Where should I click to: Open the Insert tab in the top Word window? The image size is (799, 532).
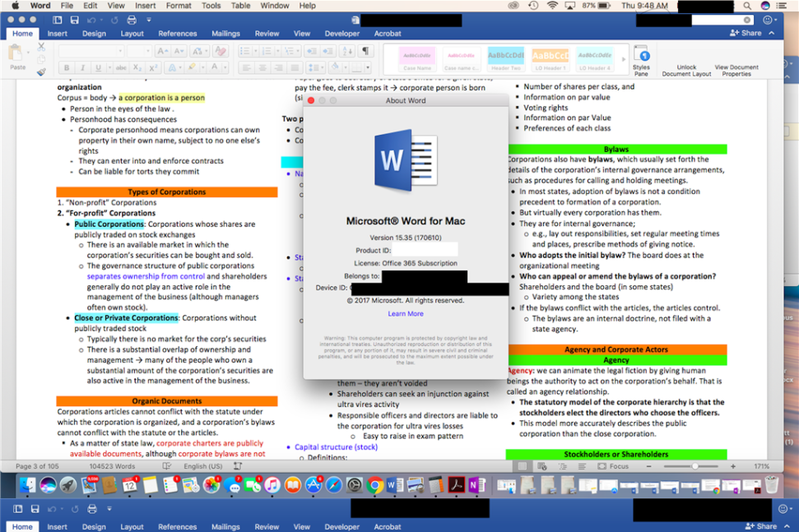(57, 34)
